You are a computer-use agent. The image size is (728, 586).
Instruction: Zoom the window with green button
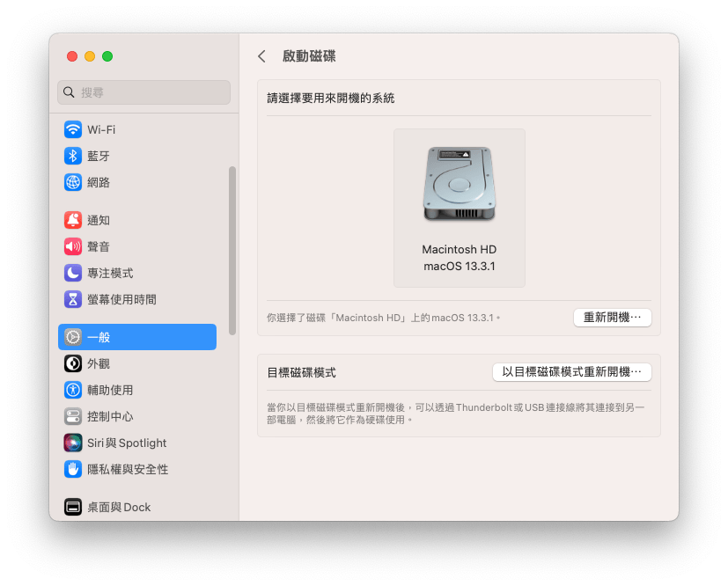point(107,56)
